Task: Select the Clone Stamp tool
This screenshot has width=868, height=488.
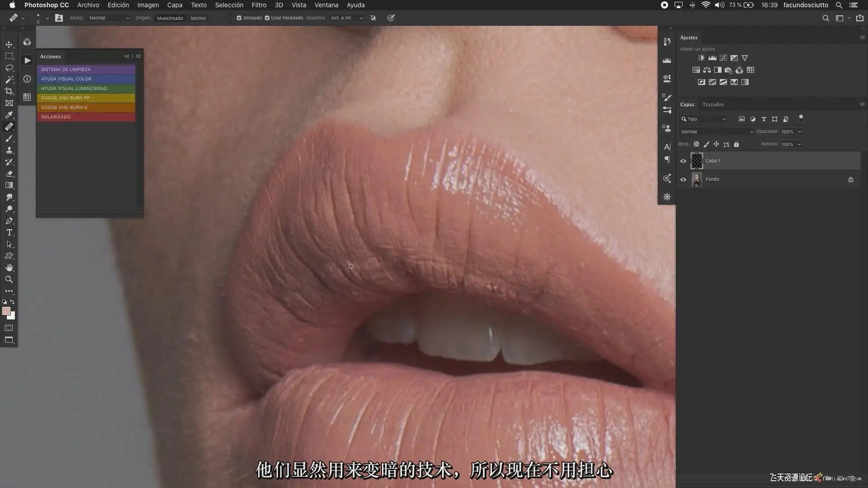Action: pyautogui.click(x=9, y=150)
